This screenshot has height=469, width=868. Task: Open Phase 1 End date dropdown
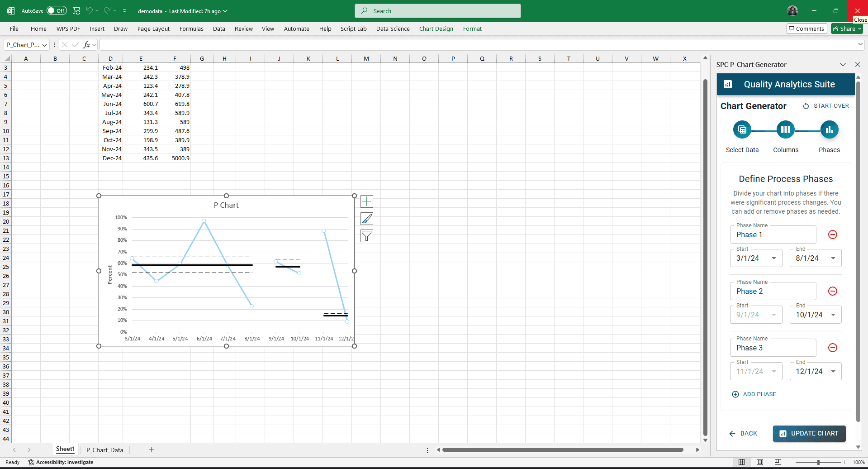pyautogui.click(x=816, y=258)
